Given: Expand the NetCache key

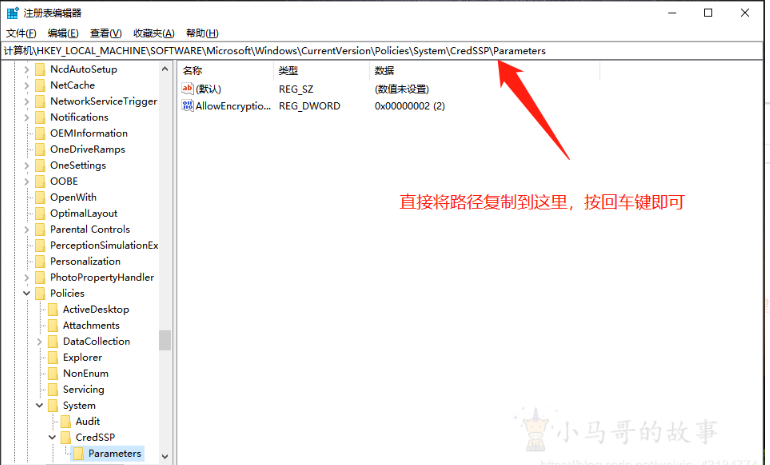Looking at the screenshot, I should (27, 86).
